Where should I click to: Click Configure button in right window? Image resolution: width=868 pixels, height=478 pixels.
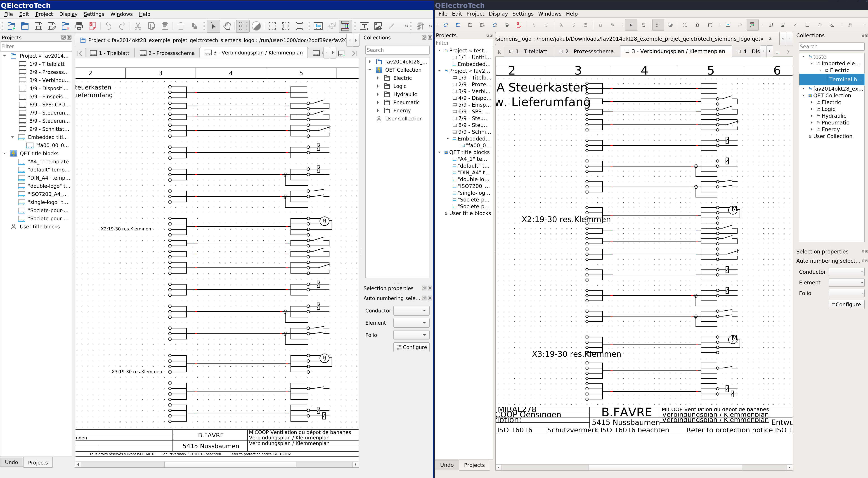click(846, 304)
